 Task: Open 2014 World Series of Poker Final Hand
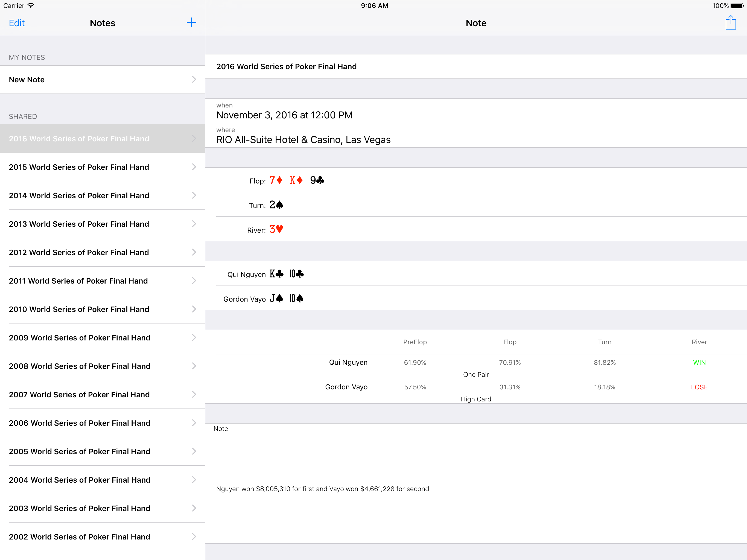[79, 196]
